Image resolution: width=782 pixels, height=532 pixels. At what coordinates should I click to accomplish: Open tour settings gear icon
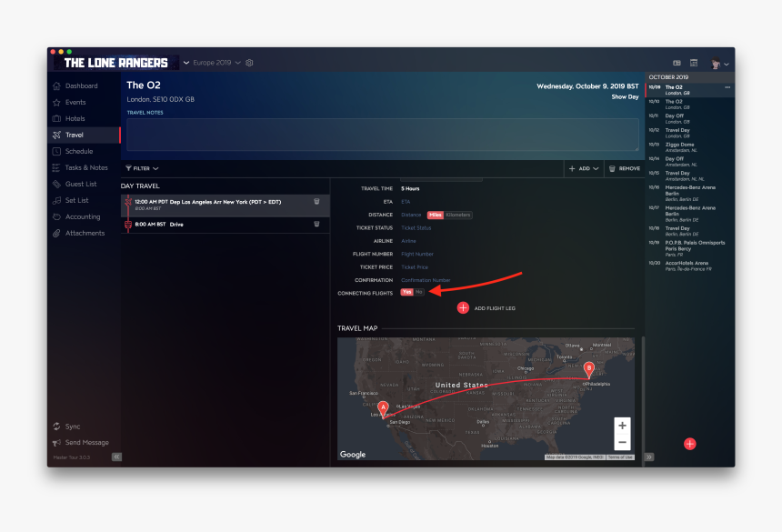click(x=249, y=63)
